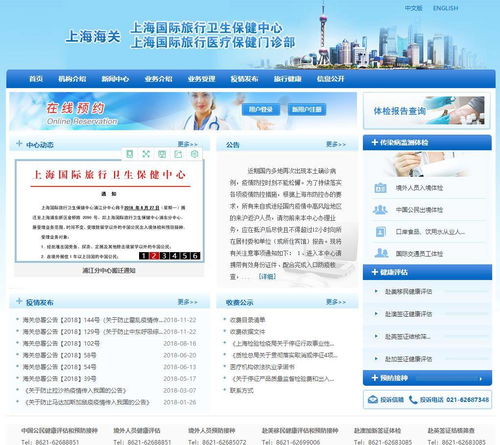Open the 业务介绍 nav menu item
500x445 pixels.
pyautogui.click(x=158, y=79)
